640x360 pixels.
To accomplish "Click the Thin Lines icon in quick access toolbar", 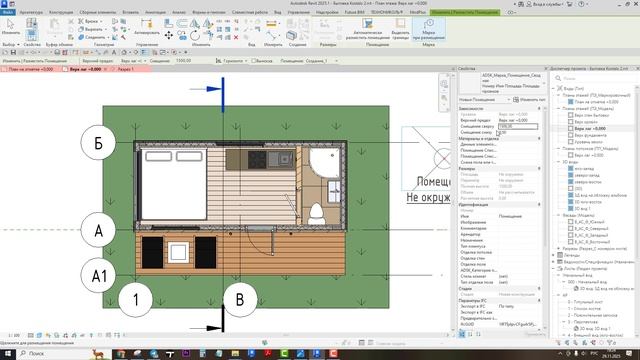I will coord(144,52).
